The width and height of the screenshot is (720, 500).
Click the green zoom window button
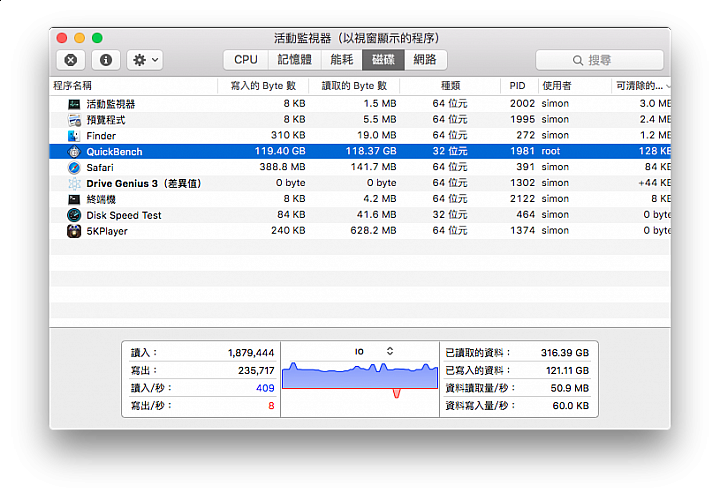[97, 38]
